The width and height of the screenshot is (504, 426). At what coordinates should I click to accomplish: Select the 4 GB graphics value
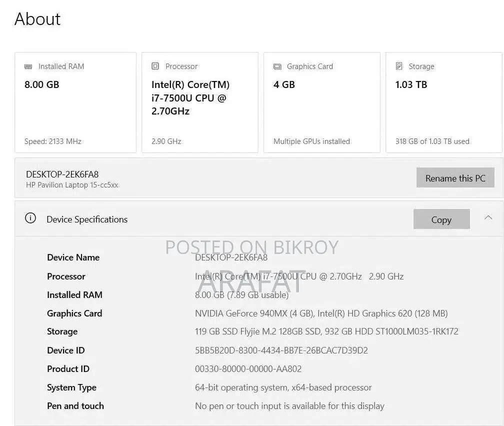284,84
